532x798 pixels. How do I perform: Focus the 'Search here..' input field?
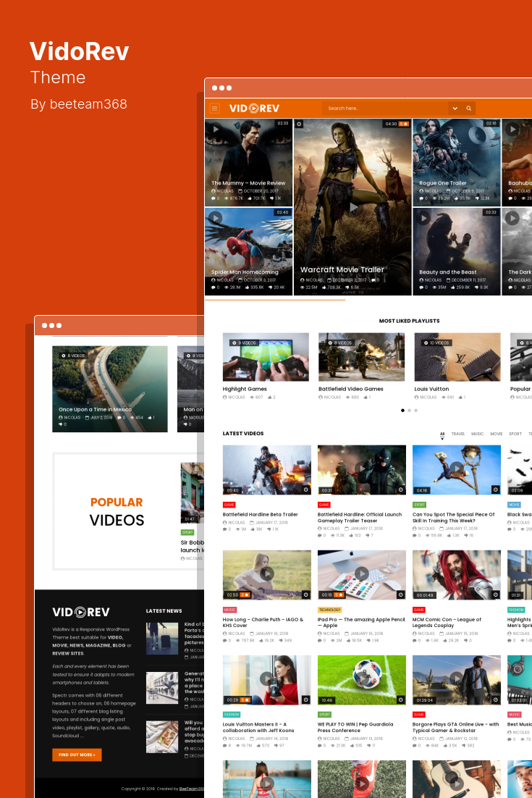[385, 109]
